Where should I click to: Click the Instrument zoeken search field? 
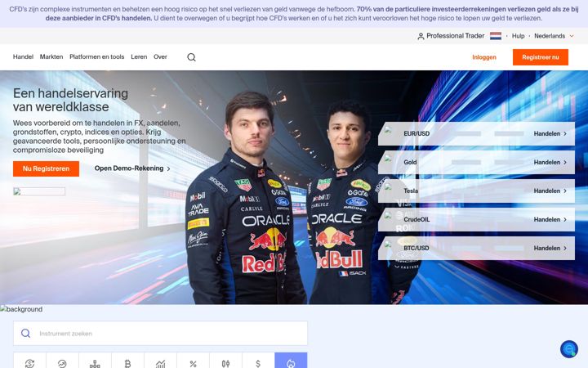(x=161, y=333)
